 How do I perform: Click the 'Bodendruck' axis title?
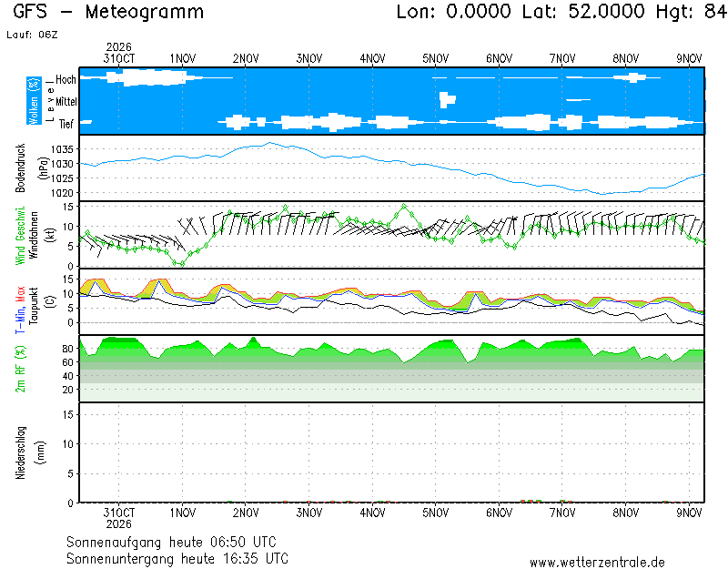[20, 168]
